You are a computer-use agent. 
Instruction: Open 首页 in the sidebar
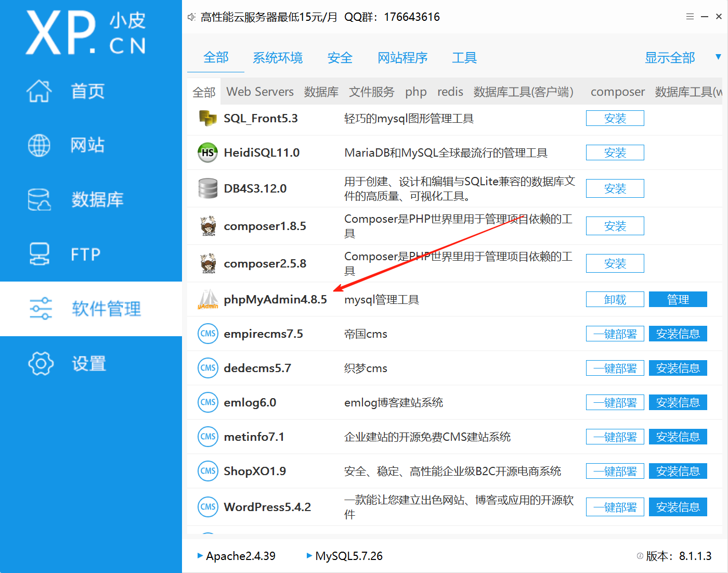pos(88,91)
